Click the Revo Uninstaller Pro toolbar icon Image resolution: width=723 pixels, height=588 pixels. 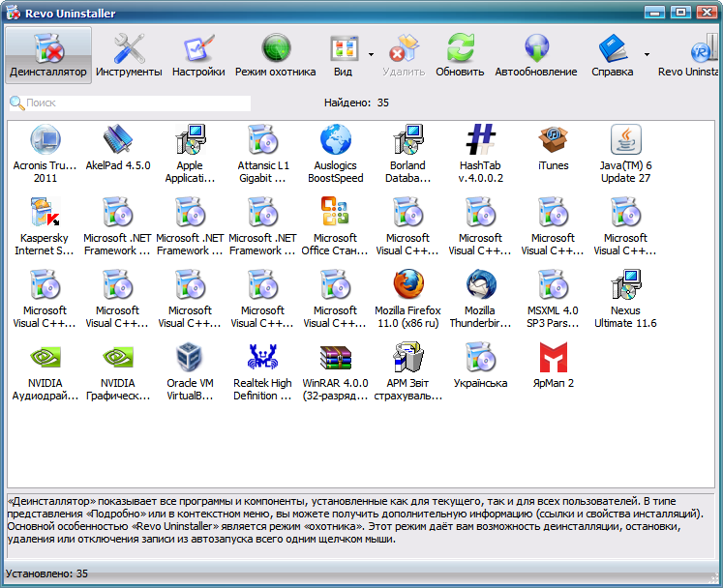(x=689, y=55)
